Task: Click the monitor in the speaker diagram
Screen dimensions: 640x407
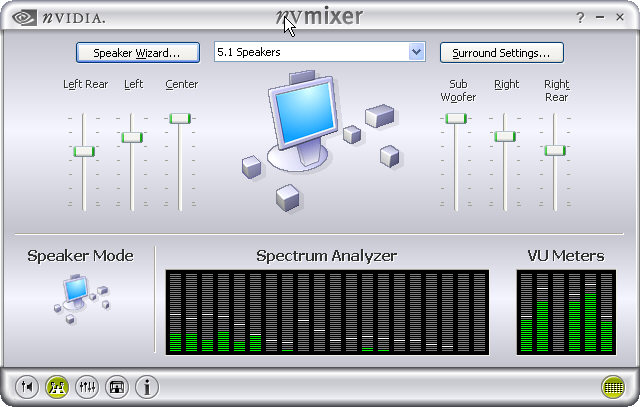Action: (303, 120)
